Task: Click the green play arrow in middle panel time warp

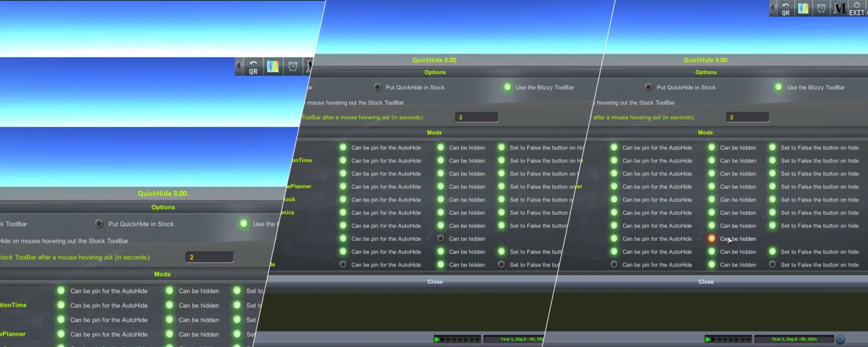Action: (x=437, y=339)
